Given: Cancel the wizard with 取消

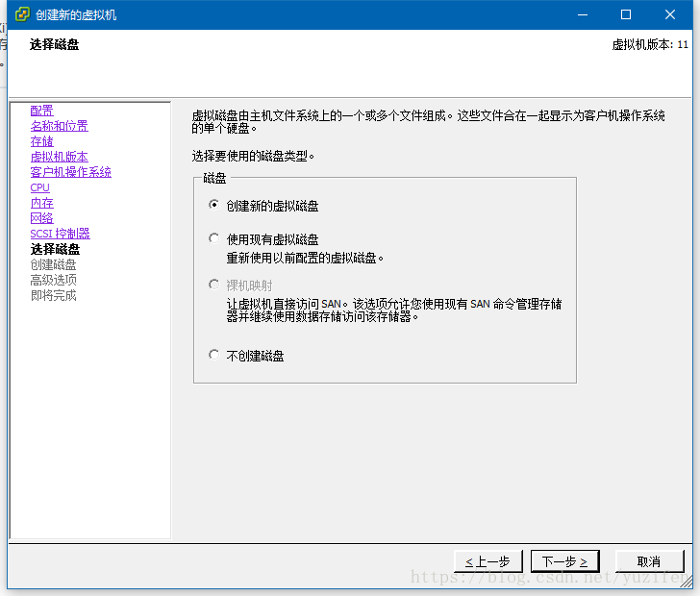Looking at the screenshot, I should pos(650,561).
